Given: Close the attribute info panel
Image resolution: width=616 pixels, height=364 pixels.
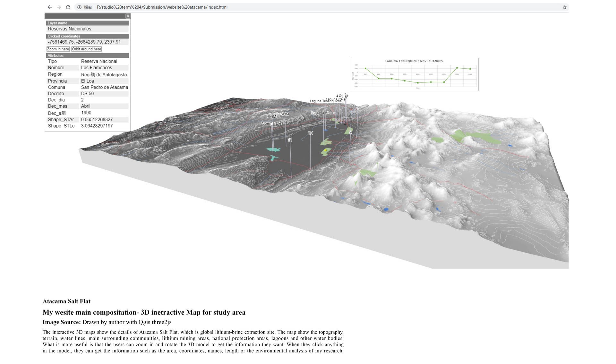Looking at the screenshot, I should (x=128, y=16).
